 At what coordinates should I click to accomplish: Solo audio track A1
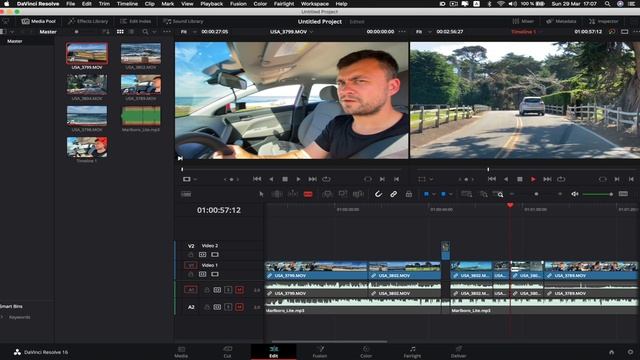click(x=228, y=290)
